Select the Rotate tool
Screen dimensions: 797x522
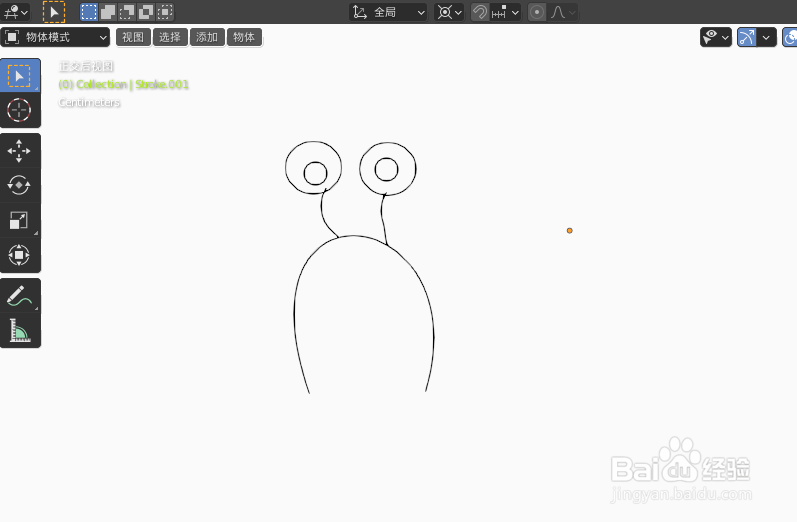pos(19,186)
